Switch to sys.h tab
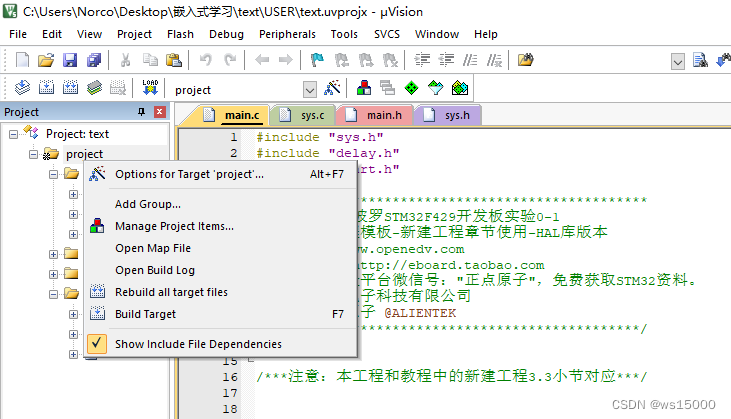Viewport: 731px width, 419px height. coord(448,115)
